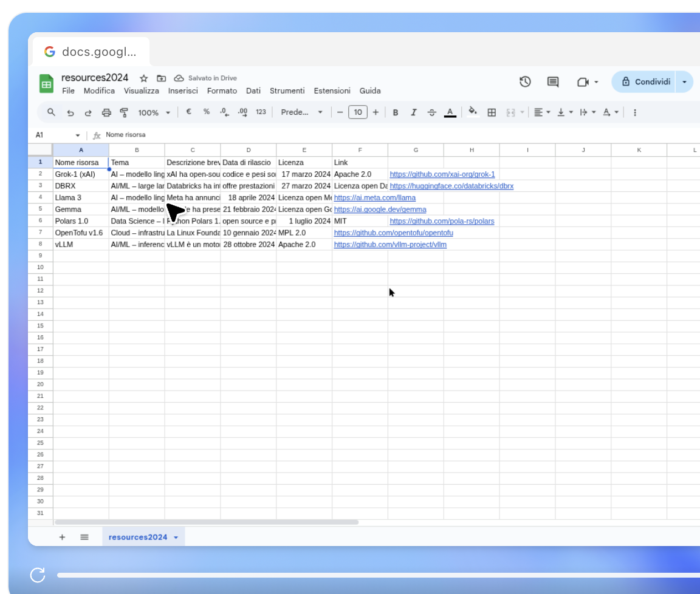
Task: Toggle italic formatting
Action: coord(414,112)
